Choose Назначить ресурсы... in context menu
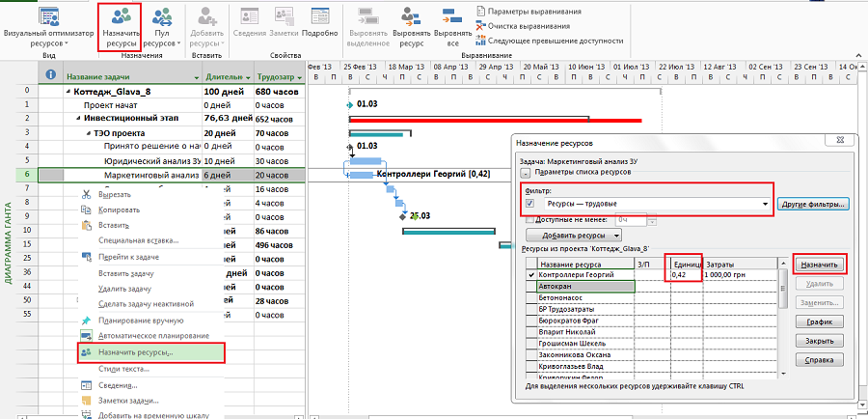868x419 pixels. pos(151,352)
